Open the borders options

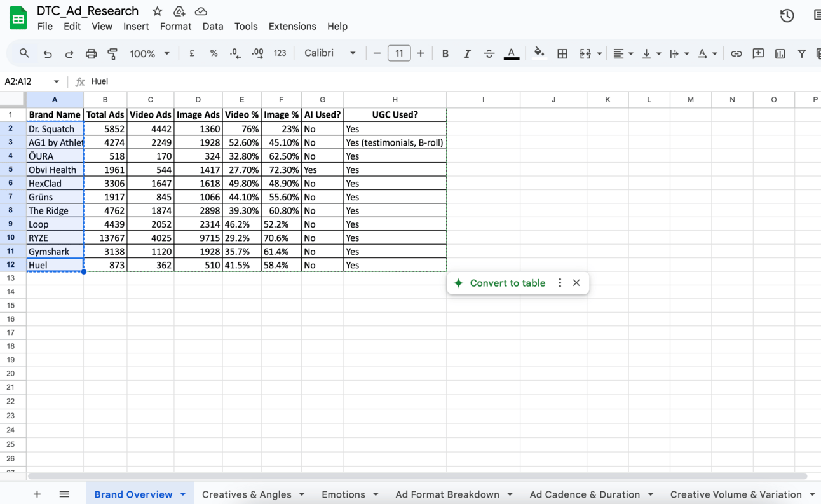pyautogui.click(x=562, y=54)
